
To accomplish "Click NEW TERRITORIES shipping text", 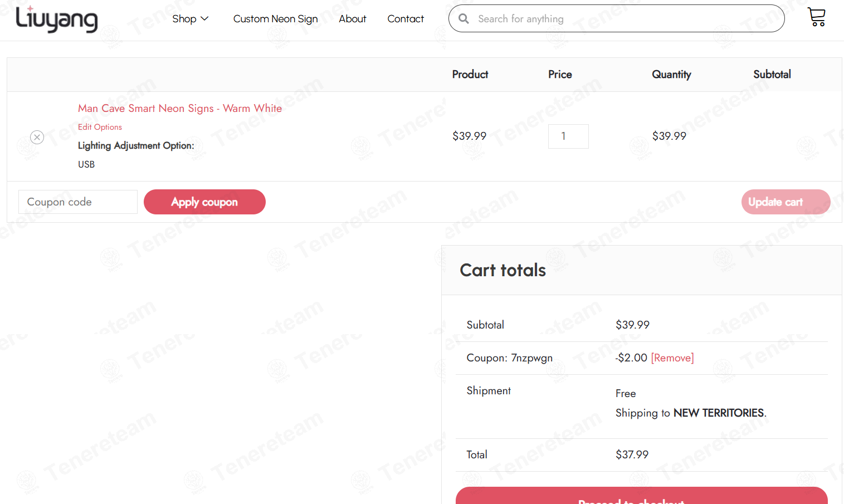I will click(x=718, y=413).
